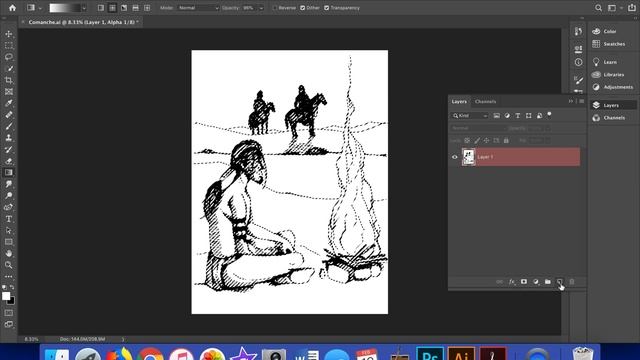Click the gradient preview swatch
Viewport: 640px width, 360px height.
click(64, 8)
